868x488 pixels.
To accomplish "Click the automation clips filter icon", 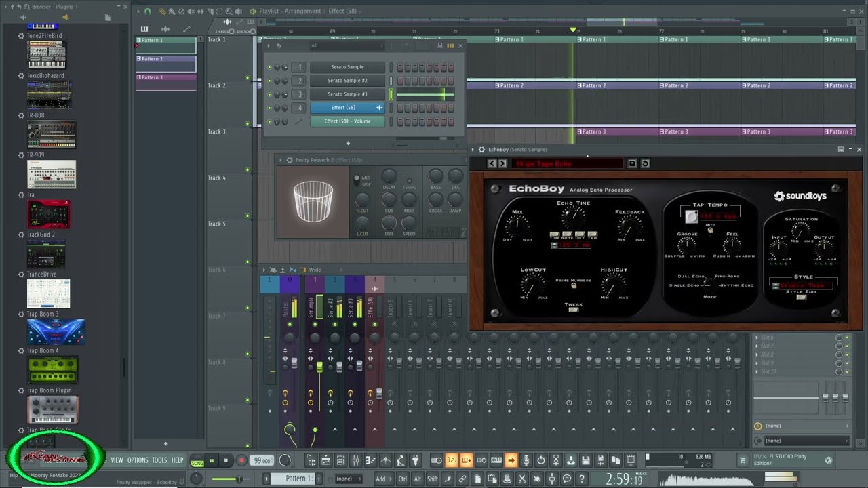I will pyautogui.click(x=186, y=29).
